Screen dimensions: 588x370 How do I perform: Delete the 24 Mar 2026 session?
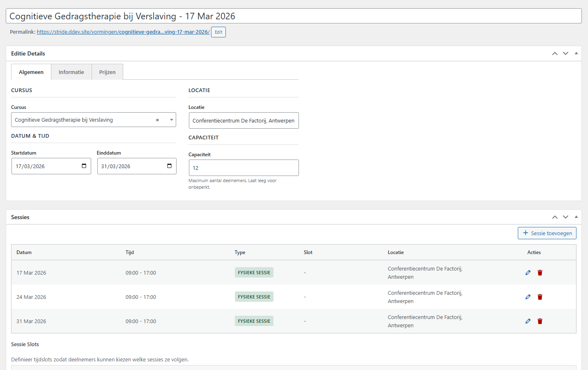tap(540, 297)
